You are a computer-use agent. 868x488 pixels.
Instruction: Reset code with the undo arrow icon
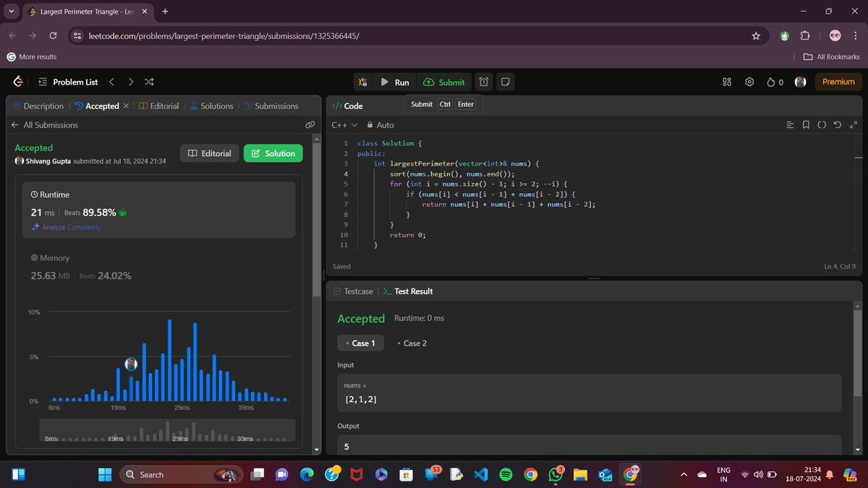click(838, 125)
